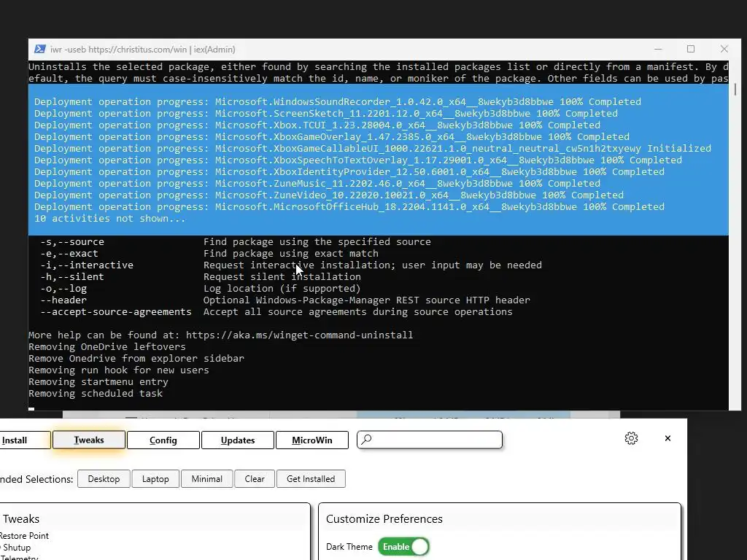Open the Config tab
The height and width of the screenshot is (560, 747).
click(163, 440)
